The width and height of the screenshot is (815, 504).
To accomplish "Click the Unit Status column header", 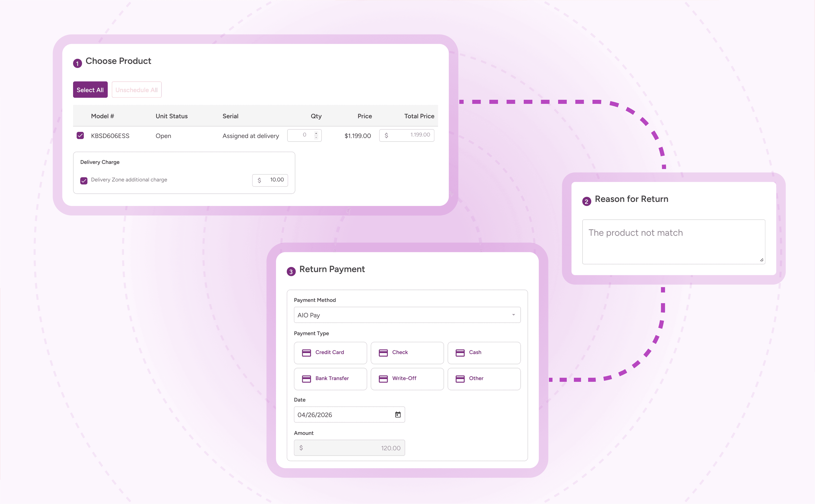I will point(172,116).
